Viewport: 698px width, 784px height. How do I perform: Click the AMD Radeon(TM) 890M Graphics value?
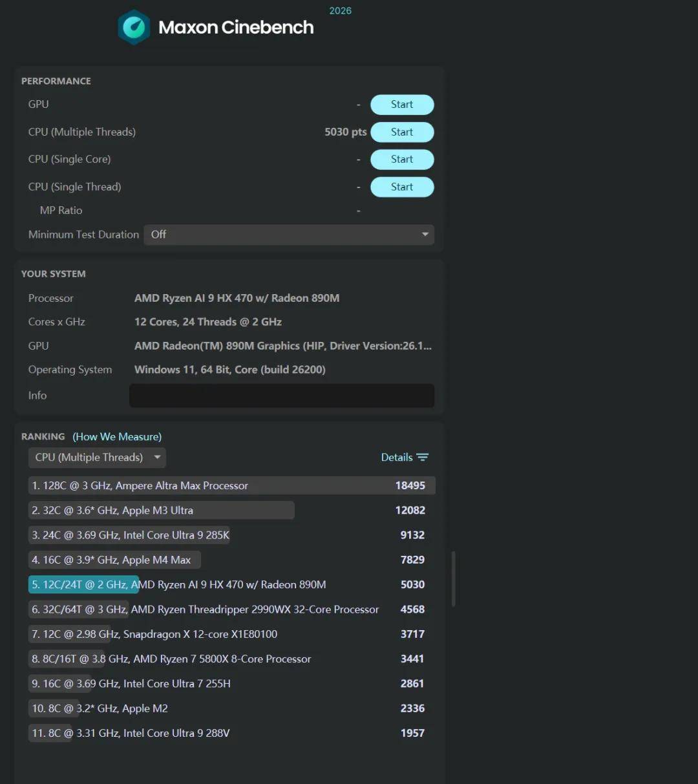283,346
